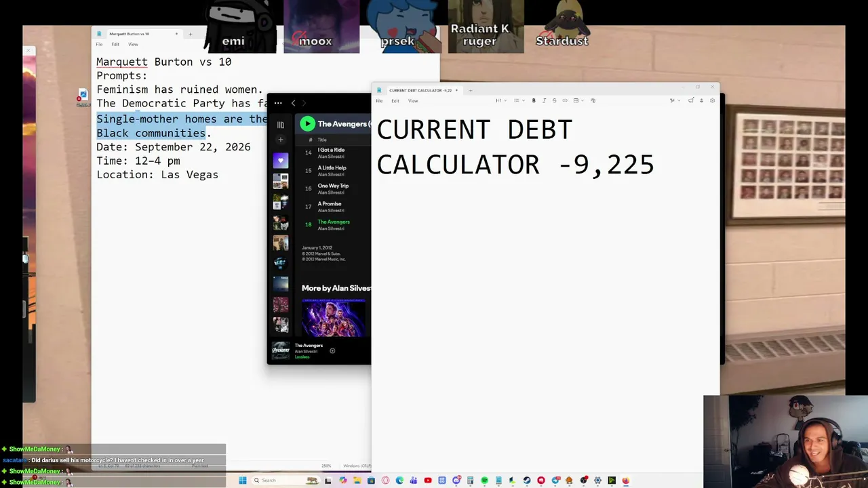The image size is (868, 488).
Task: Click 'Feminism has ruined women.' prompt line
Action: point(180,89)
